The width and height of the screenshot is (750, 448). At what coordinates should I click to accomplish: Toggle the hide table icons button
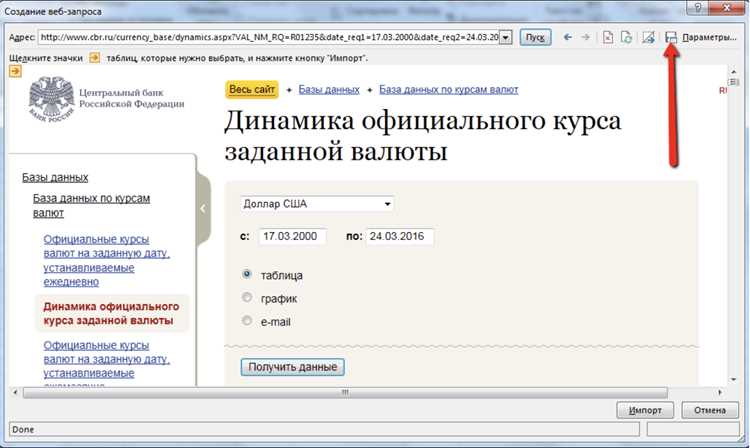click(649, 37)
